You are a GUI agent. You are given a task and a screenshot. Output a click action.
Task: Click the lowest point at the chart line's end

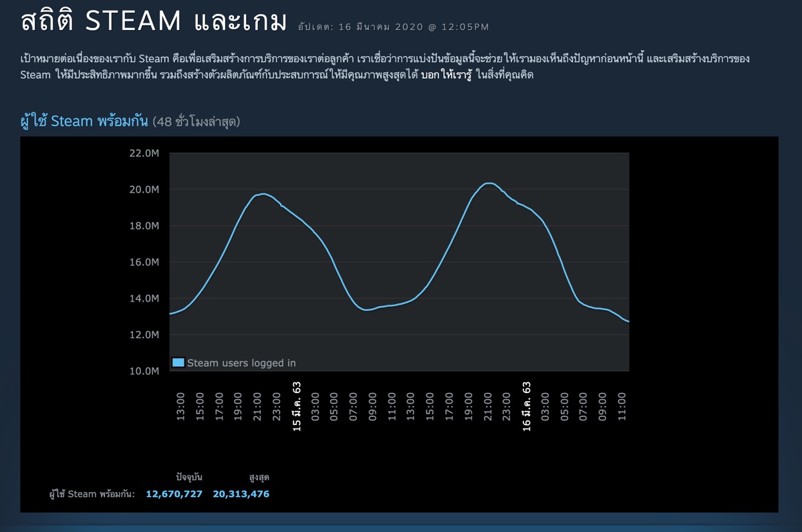pyautogui.click(x=628, y=321)
